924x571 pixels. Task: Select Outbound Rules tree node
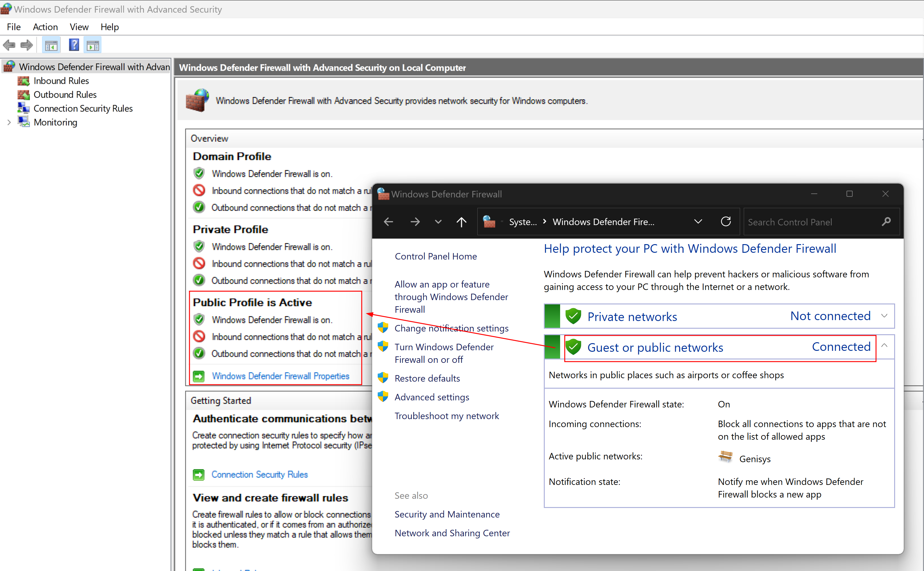[65, 94]
